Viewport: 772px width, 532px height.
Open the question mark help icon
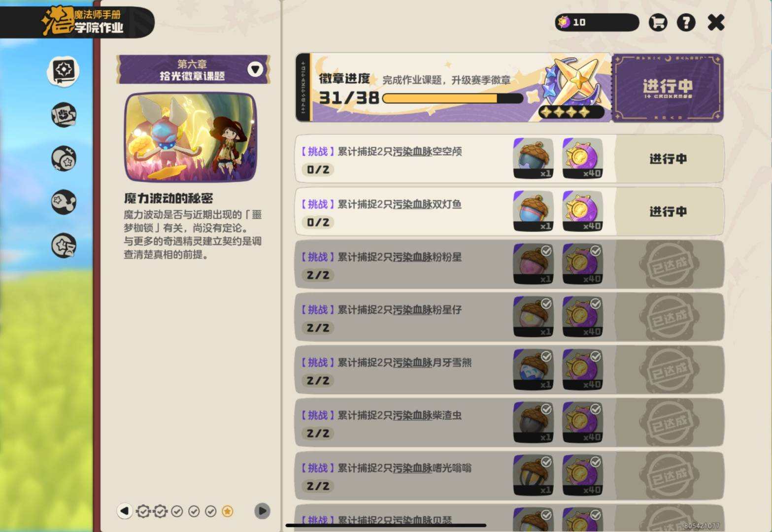click(686, 22)
